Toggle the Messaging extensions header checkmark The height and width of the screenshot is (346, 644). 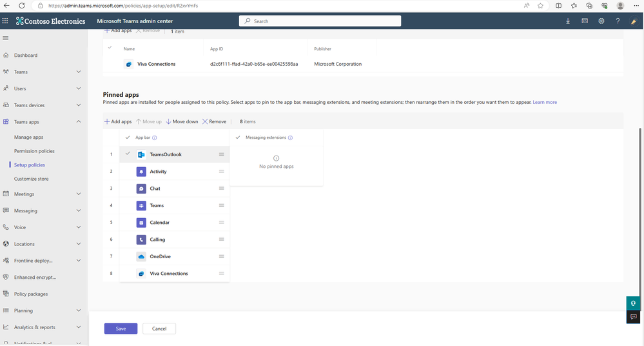(238, 137)
